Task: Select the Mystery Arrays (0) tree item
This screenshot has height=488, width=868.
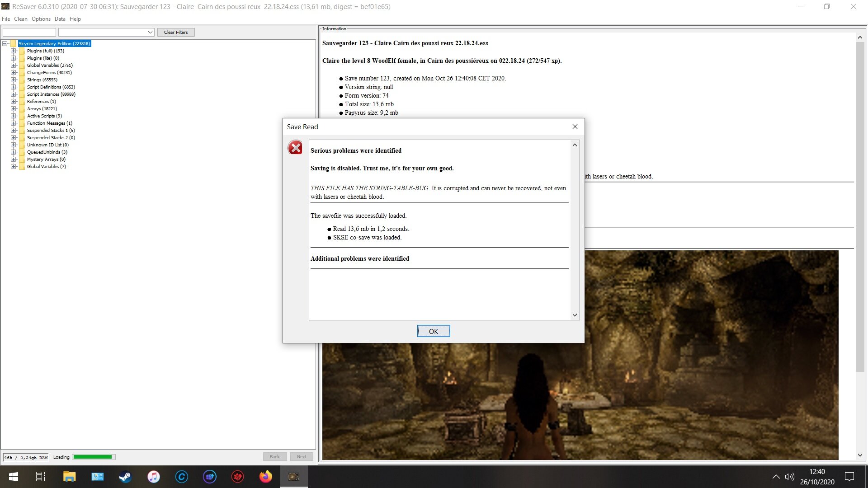Action: [x=46, y=160]
